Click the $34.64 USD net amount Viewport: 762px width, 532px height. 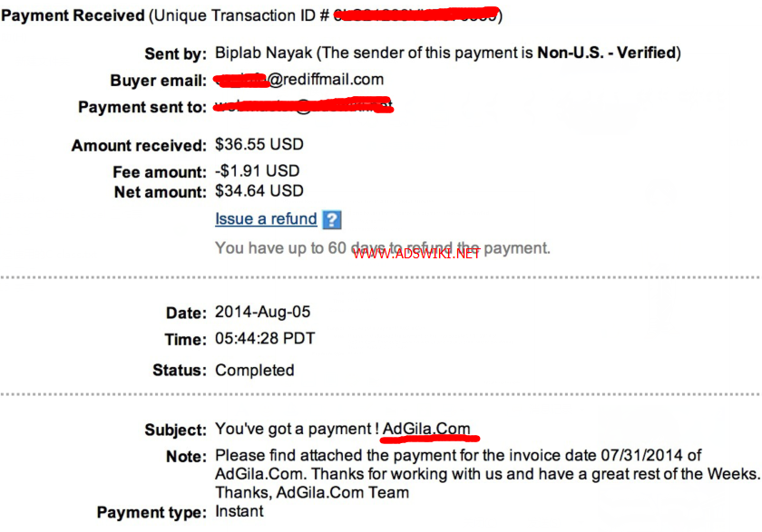[259, 190]
